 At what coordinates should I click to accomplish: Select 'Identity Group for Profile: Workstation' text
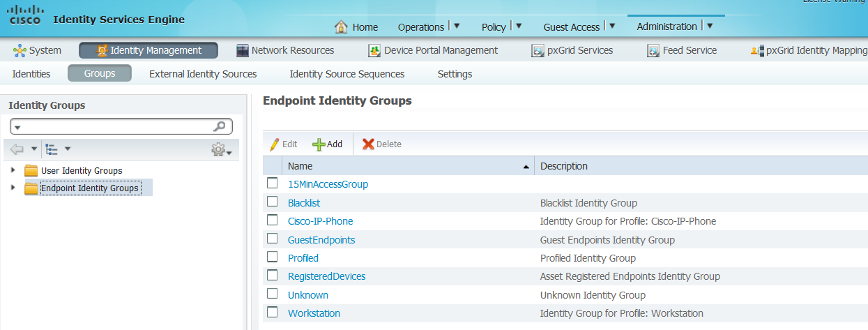click(x=622, y=313)
